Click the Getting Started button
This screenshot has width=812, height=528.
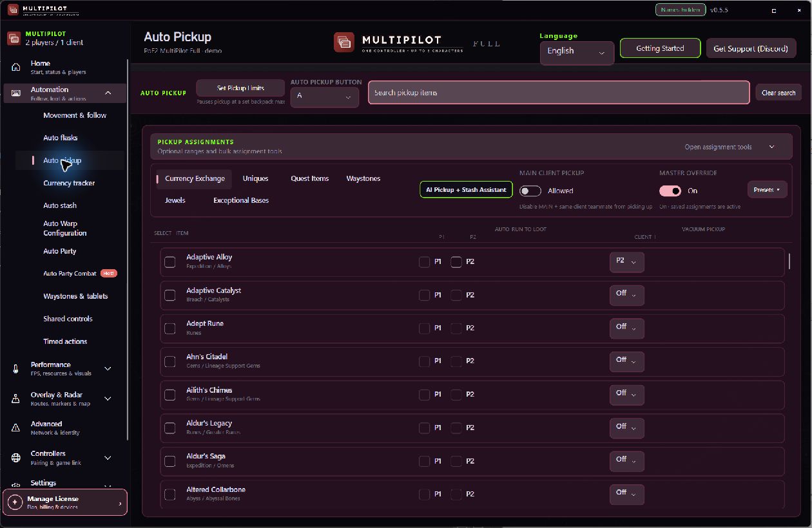coord(660,48)
